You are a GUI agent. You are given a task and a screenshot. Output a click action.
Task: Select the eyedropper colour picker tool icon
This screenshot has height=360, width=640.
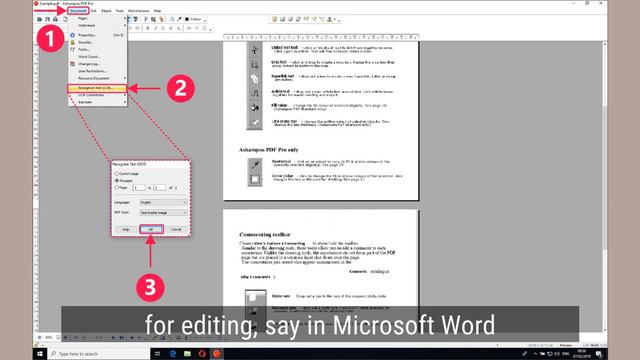click(179, 19)
